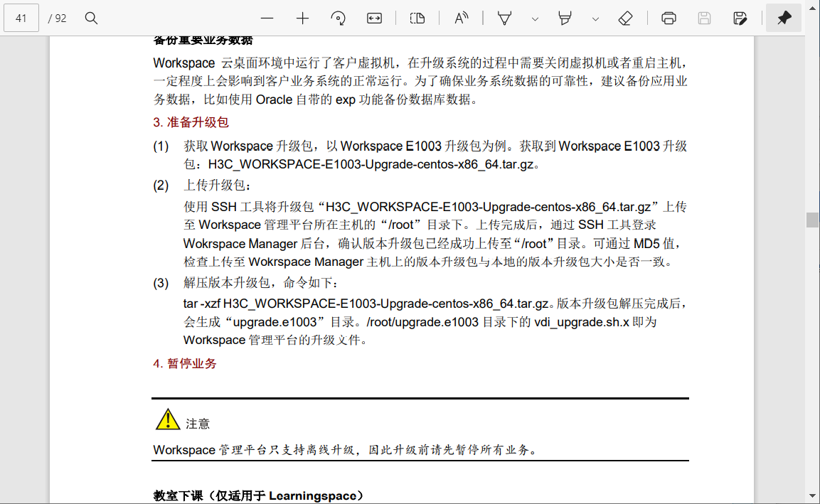
Task: Click the Save as icon
Action: (740, 18)
